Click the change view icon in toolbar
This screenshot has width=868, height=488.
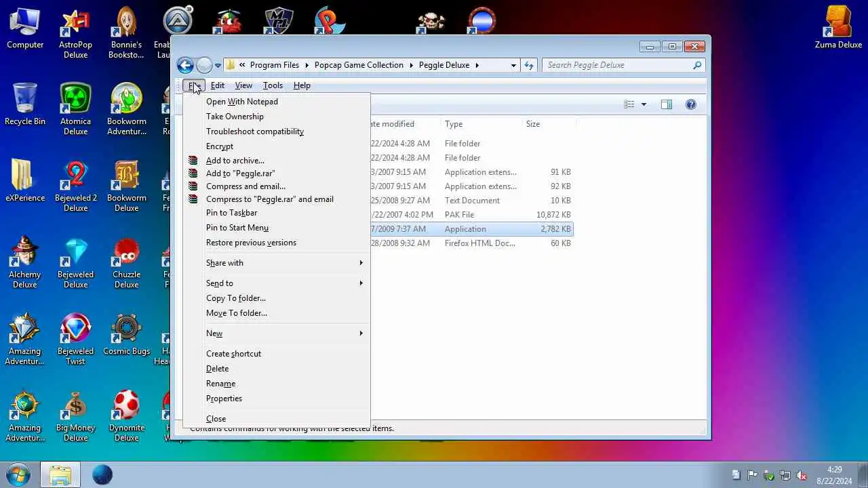(629, 104)
